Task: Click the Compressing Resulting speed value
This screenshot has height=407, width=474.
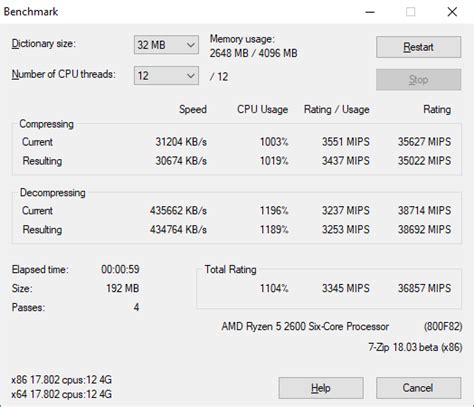Action: 181,161
